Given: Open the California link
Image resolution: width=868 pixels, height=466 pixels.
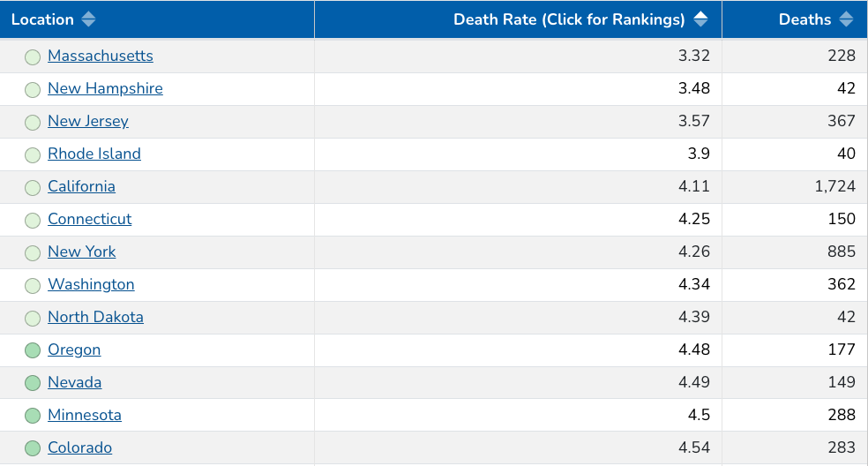Looking at the screenshot, I should tap(81, 186).
